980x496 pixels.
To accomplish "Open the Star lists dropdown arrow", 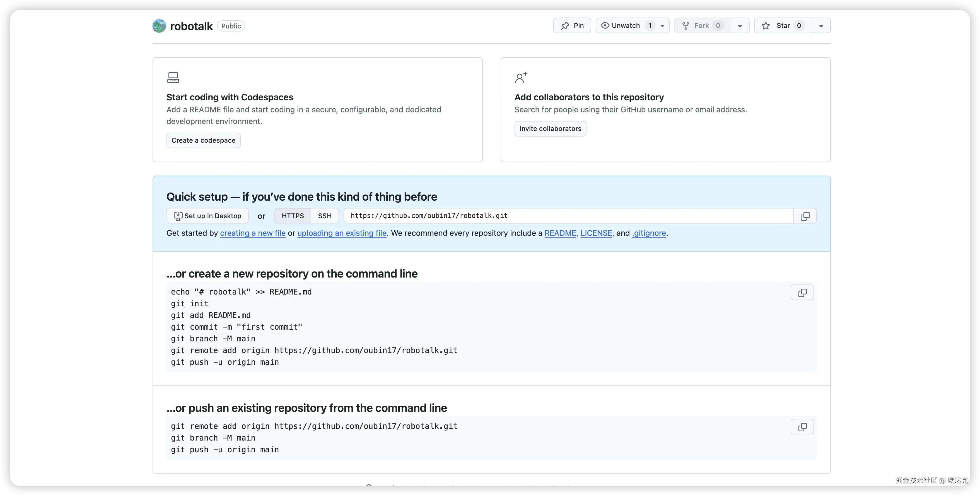I will [x=821, y=26].
